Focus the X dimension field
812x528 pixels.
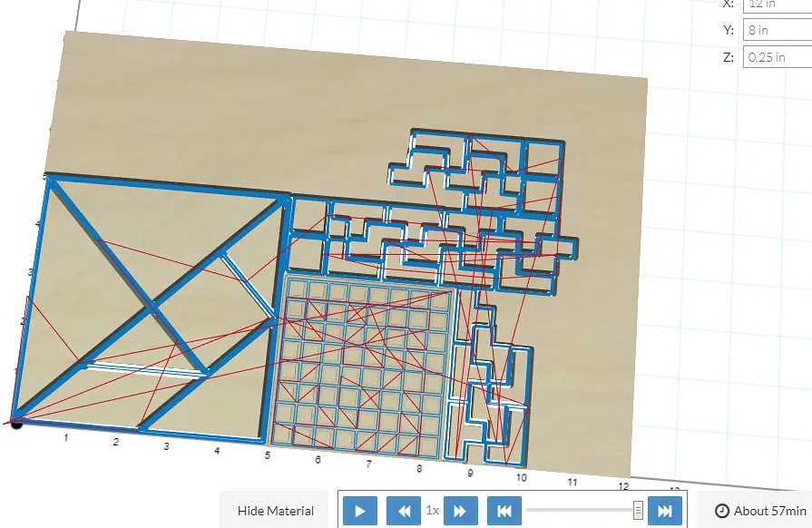778,5
